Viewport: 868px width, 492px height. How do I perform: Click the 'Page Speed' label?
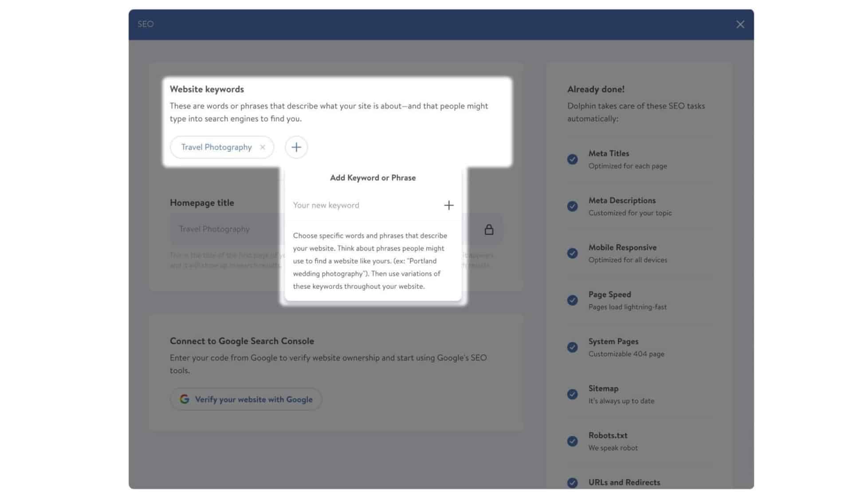609,295
